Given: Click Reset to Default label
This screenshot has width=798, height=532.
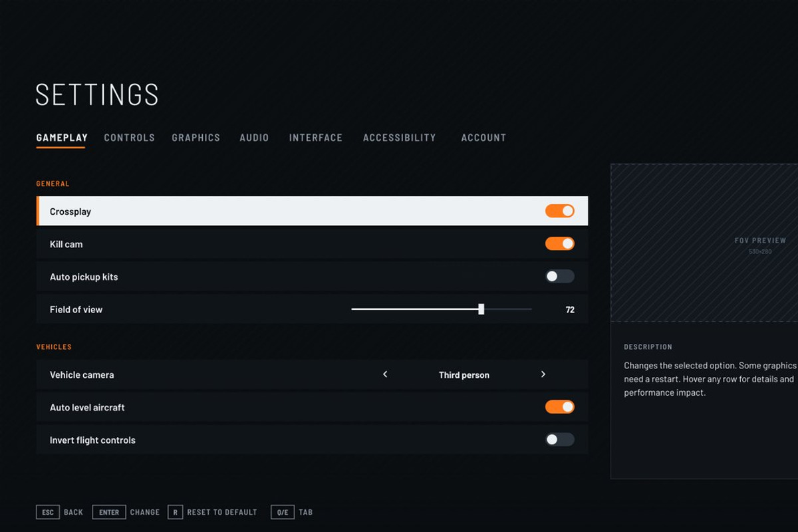Looking at the screenshot, I should tap(222, 512).
